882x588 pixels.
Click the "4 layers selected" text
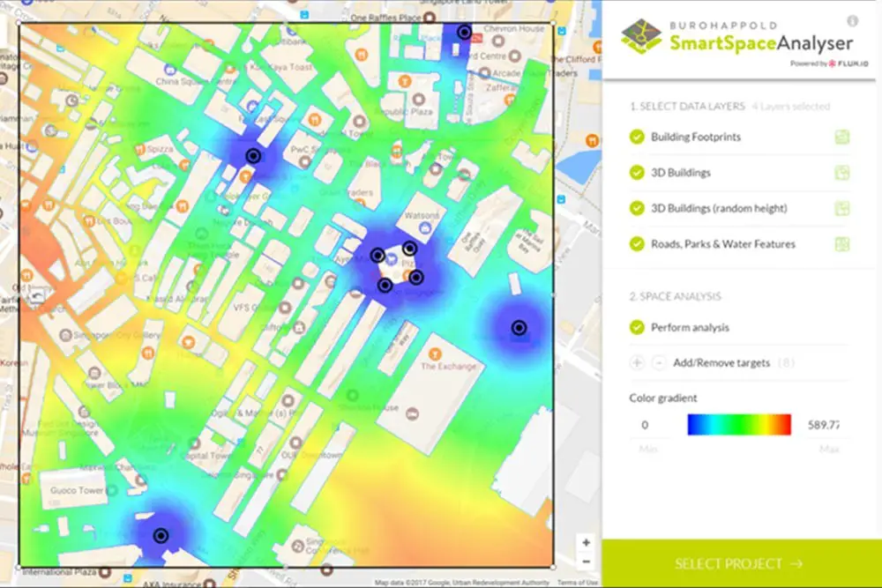(791, 107)
